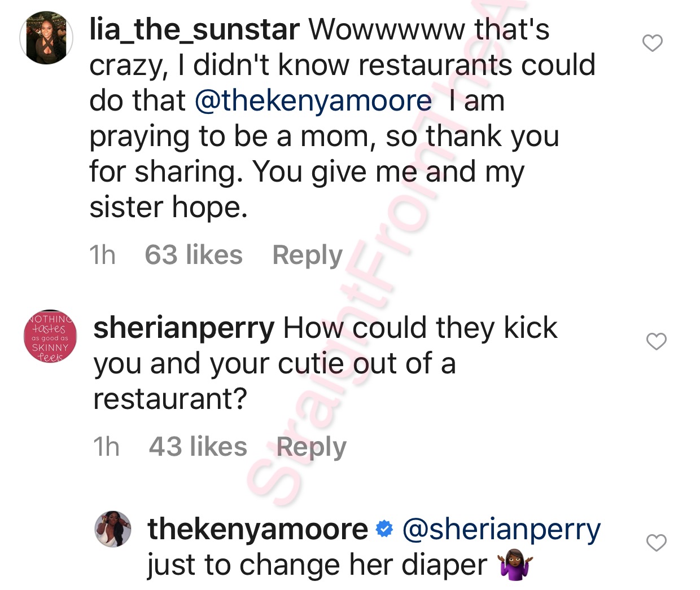Viewport: 700px width, 590px height.
Task: Click the 'just to change her diaper' text
Action: 317,565
